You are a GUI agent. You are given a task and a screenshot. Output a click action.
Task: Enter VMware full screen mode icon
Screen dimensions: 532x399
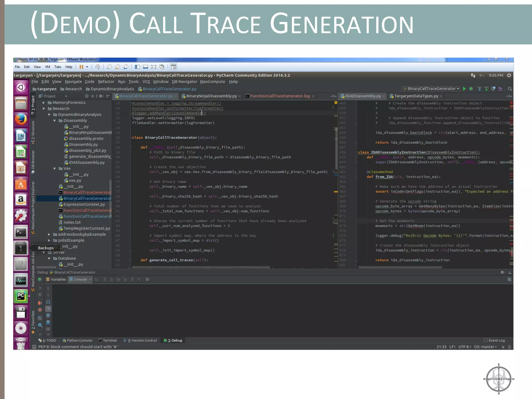(x=154, y=67)
